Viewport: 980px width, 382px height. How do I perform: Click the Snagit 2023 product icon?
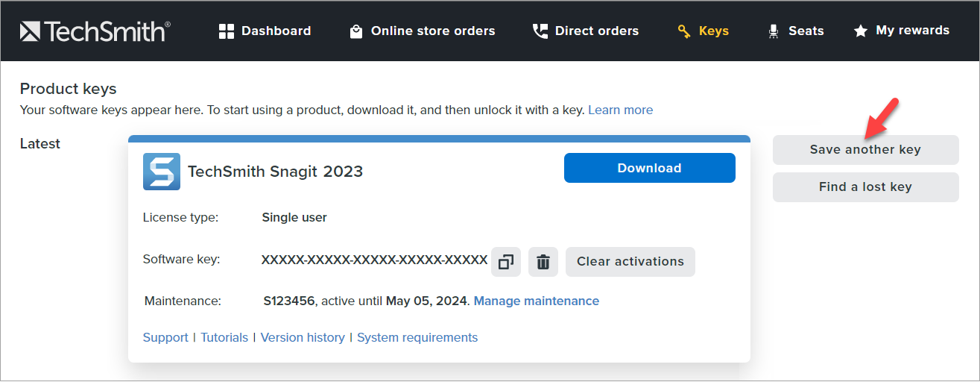161,171
